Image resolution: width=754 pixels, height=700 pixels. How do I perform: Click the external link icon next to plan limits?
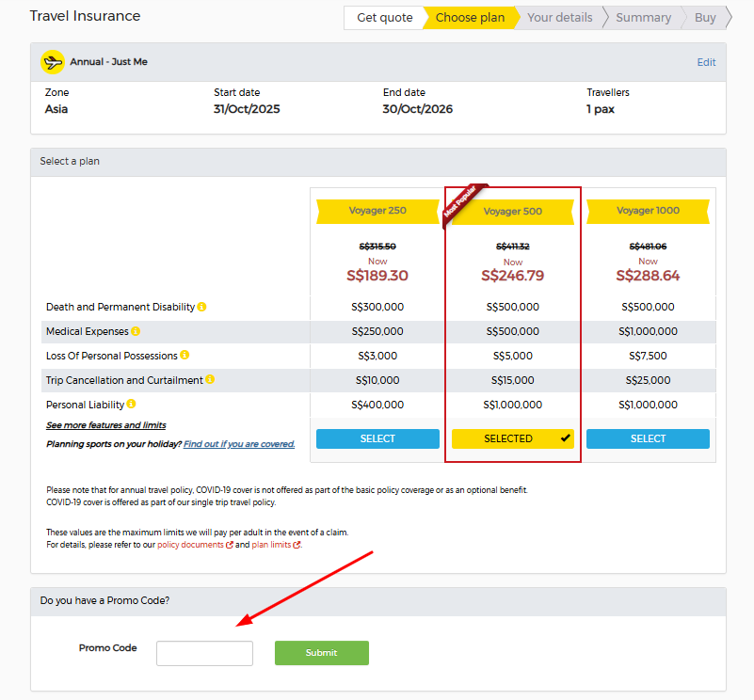[x=296, y=544]
